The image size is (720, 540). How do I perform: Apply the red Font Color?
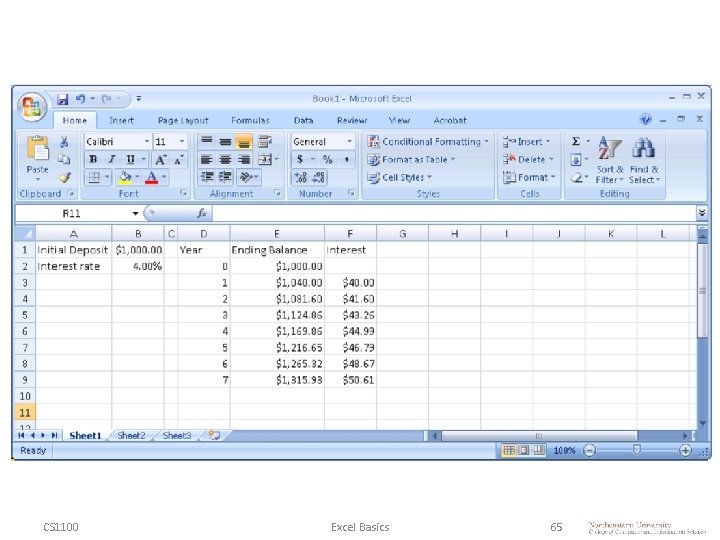151,177
